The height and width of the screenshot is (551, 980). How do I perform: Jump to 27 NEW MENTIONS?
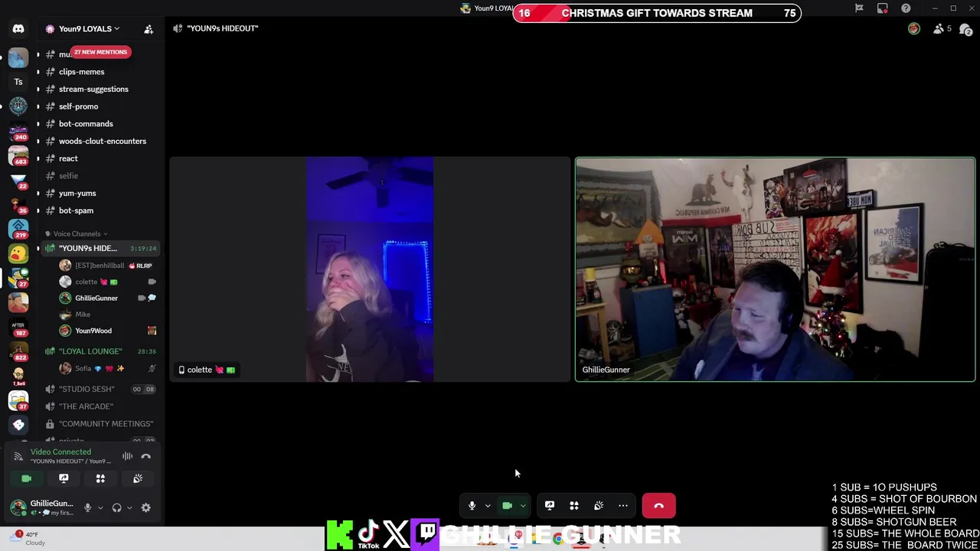coord(100,52)
